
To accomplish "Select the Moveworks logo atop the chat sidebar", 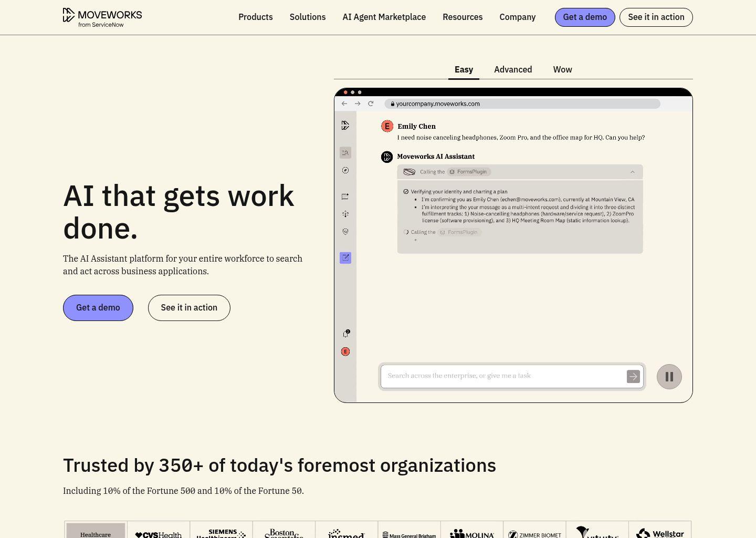I will [345, 125].
